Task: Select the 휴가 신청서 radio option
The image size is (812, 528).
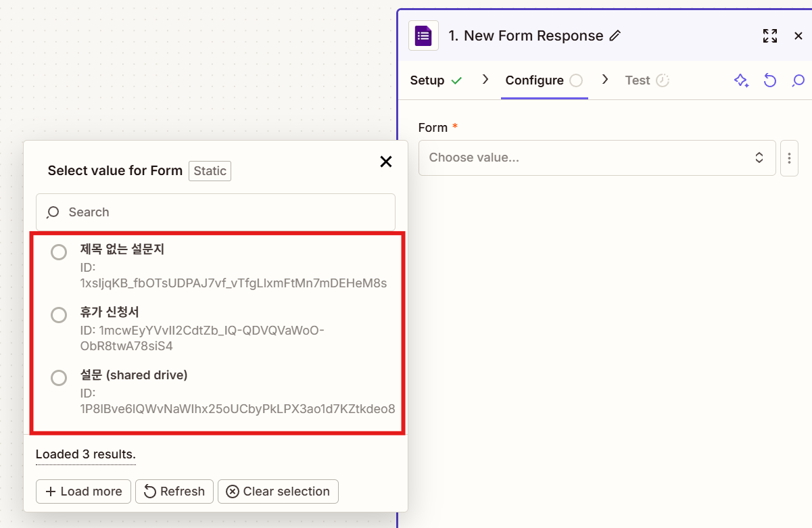Action: [59, 315]
